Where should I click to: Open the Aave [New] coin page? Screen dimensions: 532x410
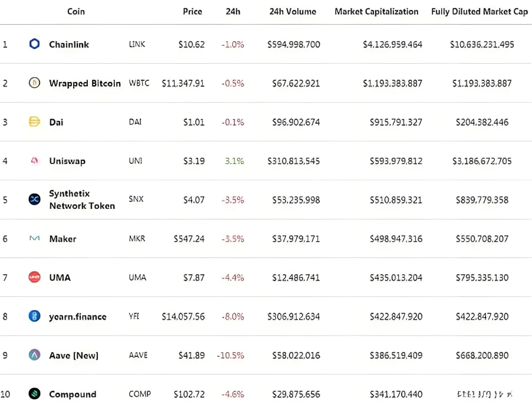[x=74, y=355]
